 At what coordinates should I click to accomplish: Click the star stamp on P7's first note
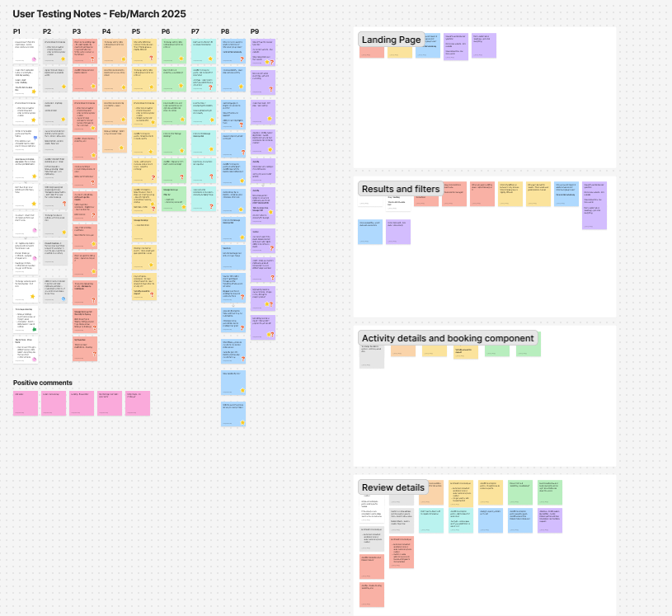click(210, 59)
